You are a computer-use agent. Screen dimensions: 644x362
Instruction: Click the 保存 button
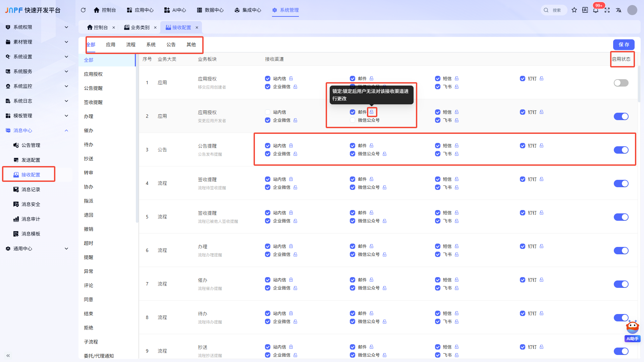tap(624, 45)
